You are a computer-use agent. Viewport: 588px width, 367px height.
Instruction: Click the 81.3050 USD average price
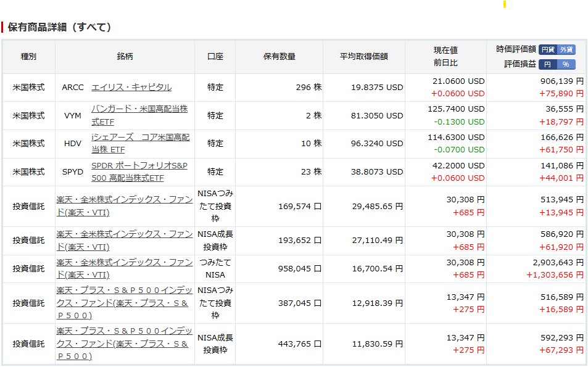click(x=377, y=115)
